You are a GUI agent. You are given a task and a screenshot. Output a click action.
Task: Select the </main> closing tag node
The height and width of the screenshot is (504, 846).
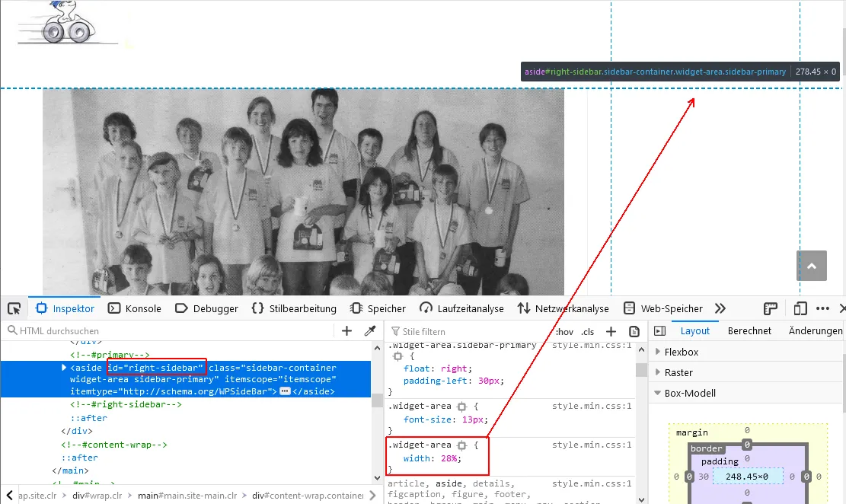[x=70, y=471]
